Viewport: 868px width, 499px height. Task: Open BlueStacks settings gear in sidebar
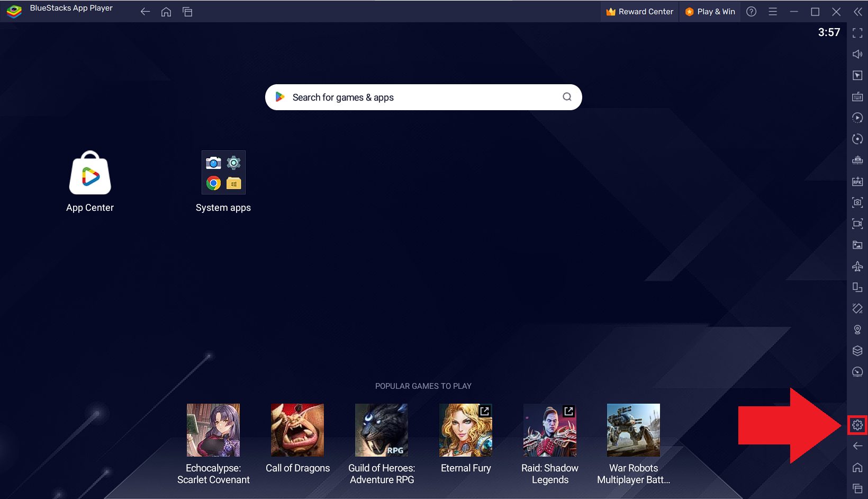[x=857, y=425]
